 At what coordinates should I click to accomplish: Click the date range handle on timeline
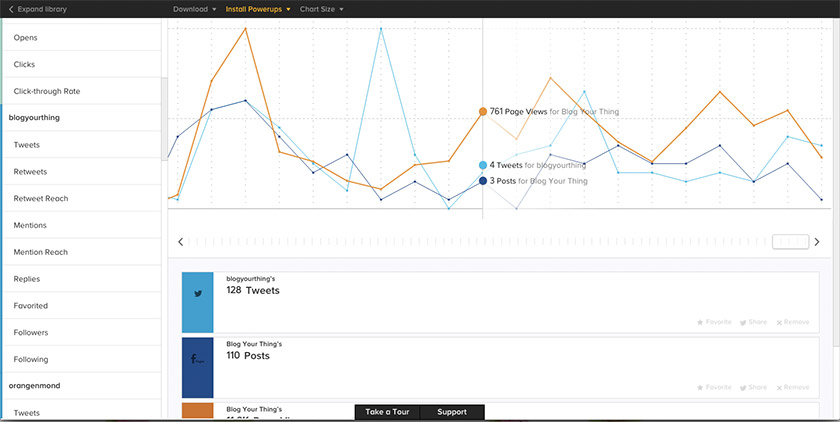[x=790, y=242]
